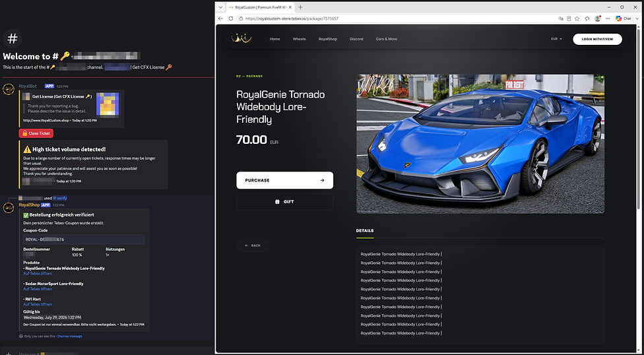The height and width of the screenshot is (355, 644).
Task: Click the Close Ticket button in Discord
Action: (36, 133)
